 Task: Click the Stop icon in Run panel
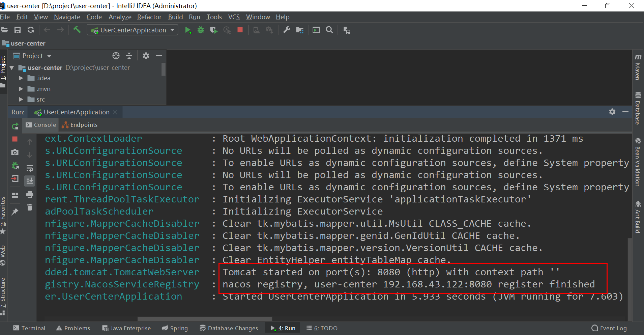point(15,139)
